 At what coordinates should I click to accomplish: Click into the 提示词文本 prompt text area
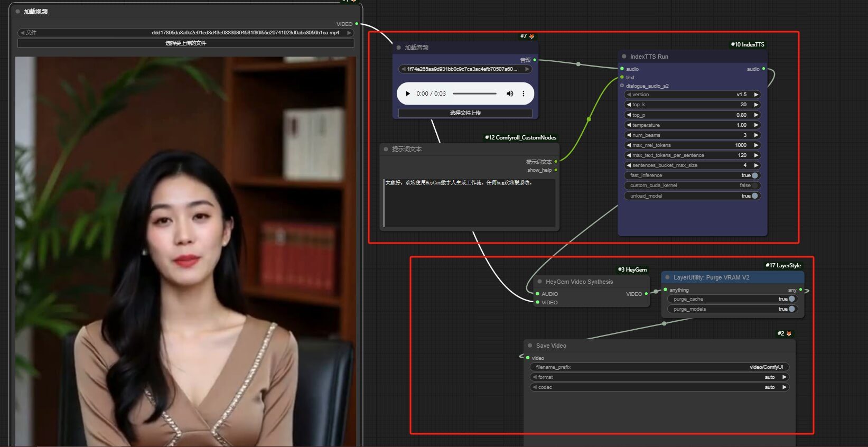click(x=469, y=203)
